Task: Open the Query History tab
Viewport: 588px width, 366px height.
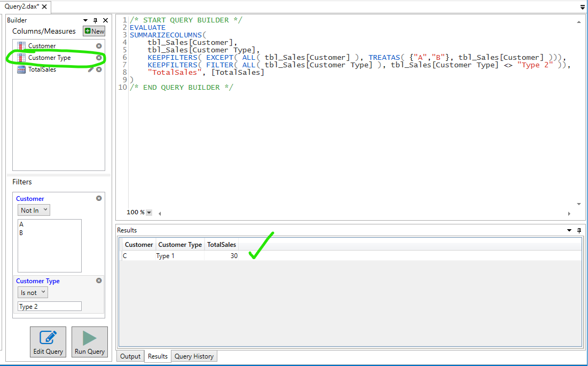Action: coord(194,356)
